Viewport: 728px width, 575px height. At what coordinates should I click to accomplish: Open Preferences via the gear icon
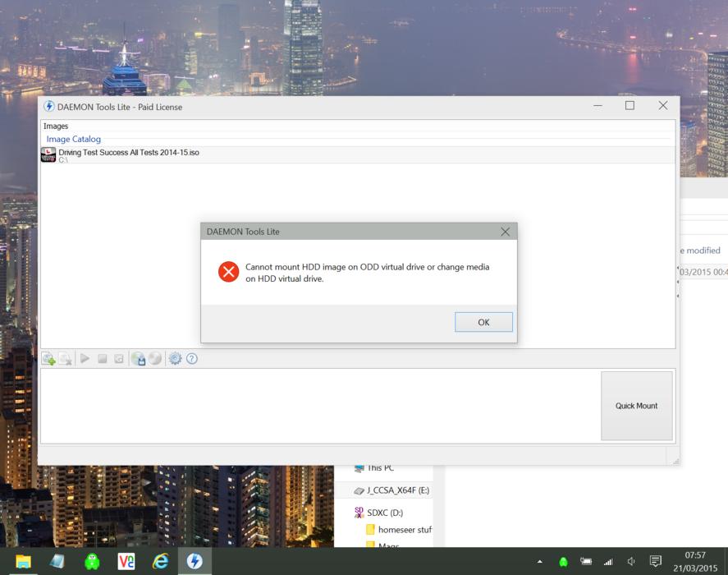tap(175, 359)
